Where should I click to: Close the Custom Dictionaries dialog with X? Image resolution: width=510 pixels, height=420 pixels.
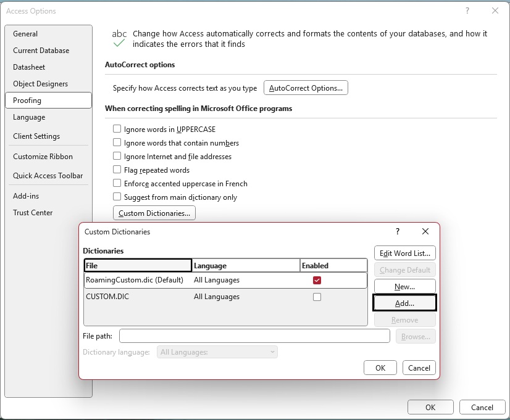425,231
